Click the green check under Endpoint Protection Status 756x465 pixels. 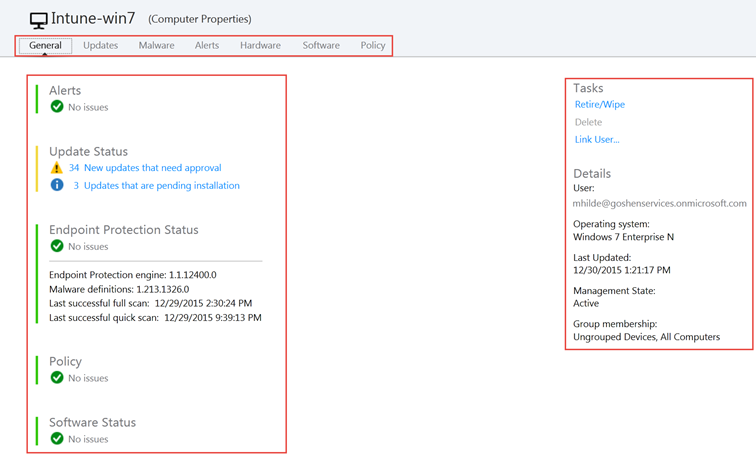point(57,246)
